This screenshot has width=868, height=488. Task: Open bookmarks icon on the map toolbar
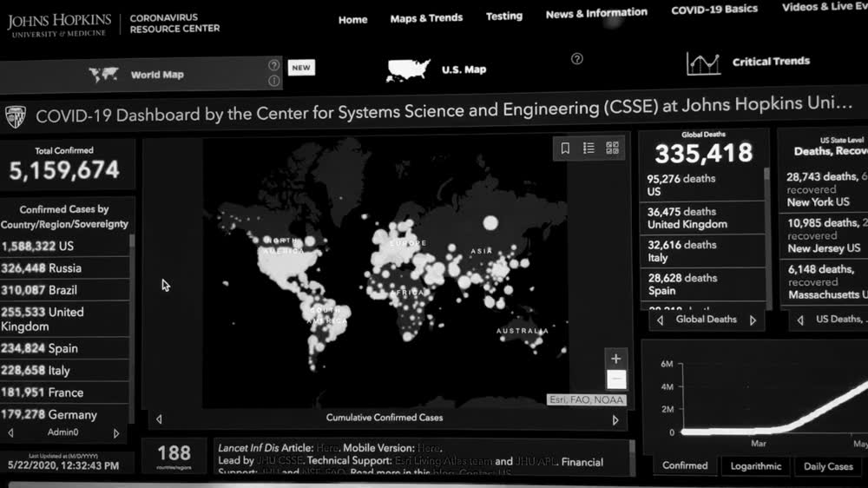click(x=565, y=148)
